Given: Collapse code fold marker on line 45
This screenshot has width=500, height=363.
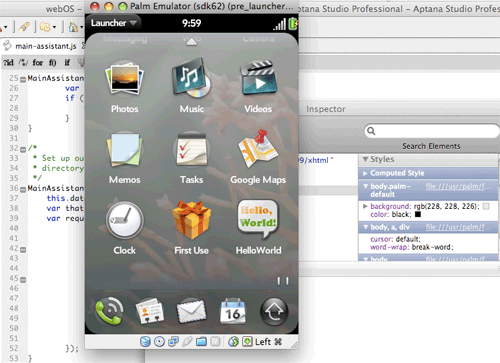Looking at the screenshot, I should (x=23, y=280).
